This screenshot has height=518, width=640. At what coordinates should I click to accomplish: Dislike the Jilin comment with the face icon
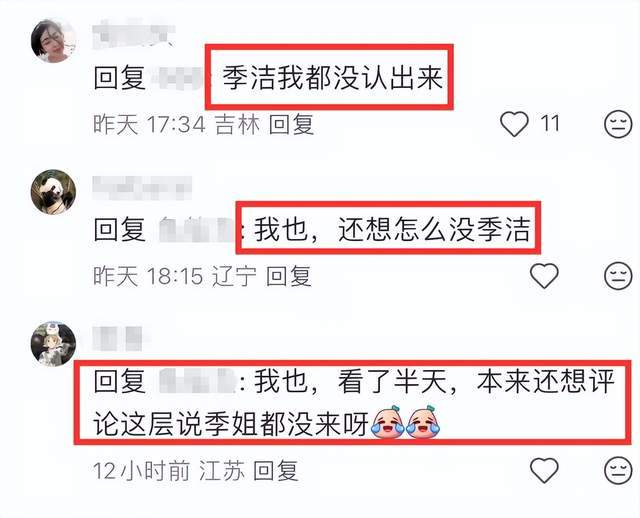(x=618, y=124)
